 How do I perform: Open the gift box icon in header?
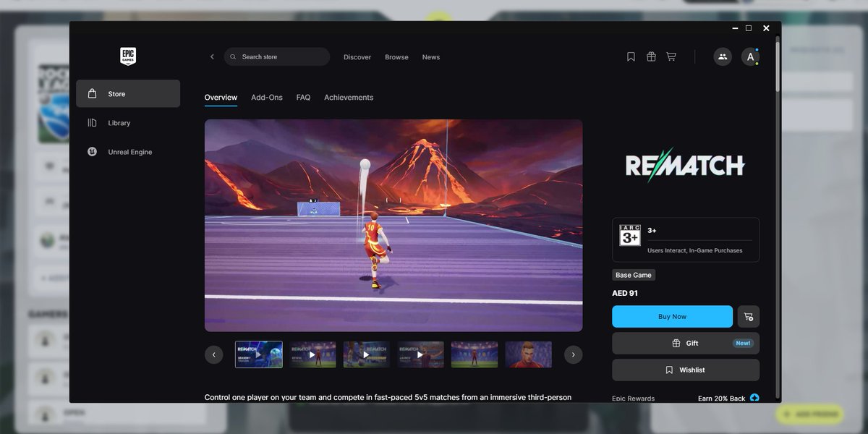[x=651, y=56]
